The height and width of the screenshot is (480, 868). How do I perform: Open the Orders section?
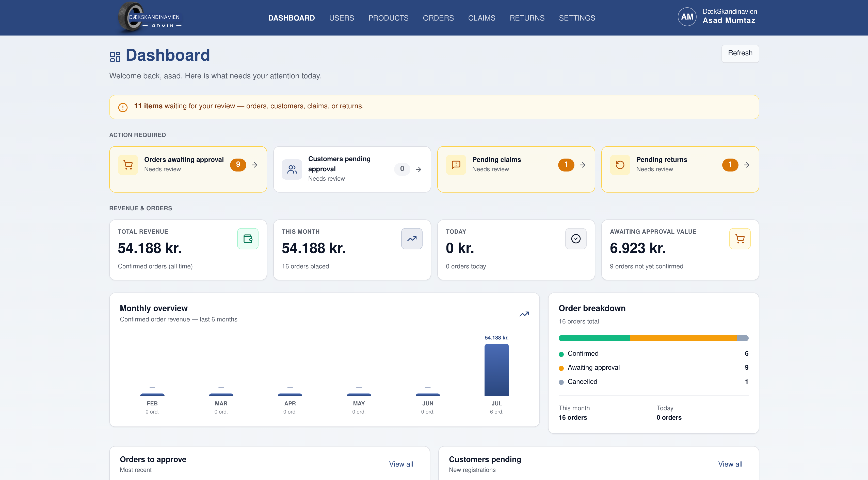[x=438, y=18]
